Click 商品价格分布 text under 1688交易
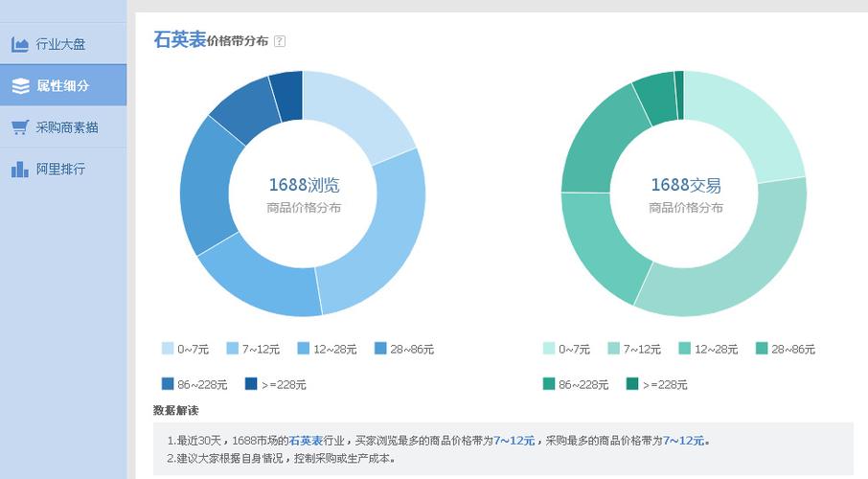868x479 pixels. (x=686, y=208)
